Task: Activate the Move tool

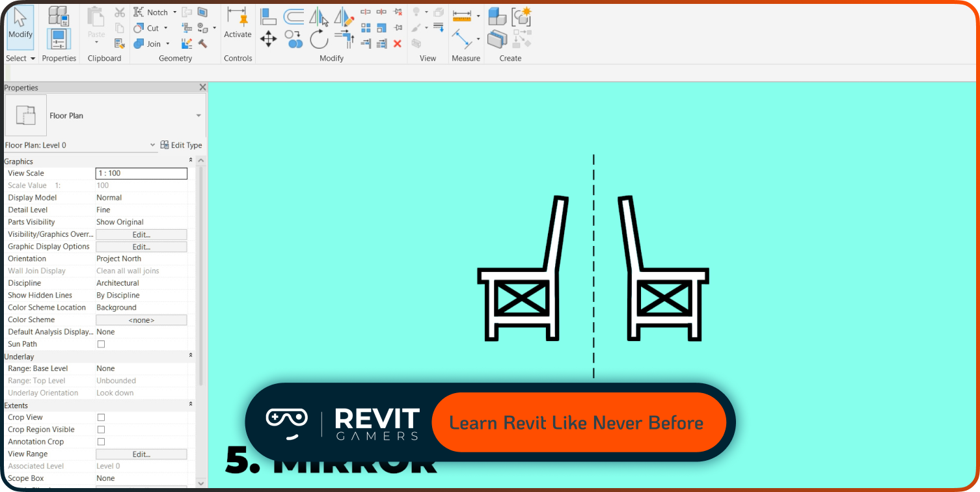Action: pyautogui.click(x=268, y=38)
